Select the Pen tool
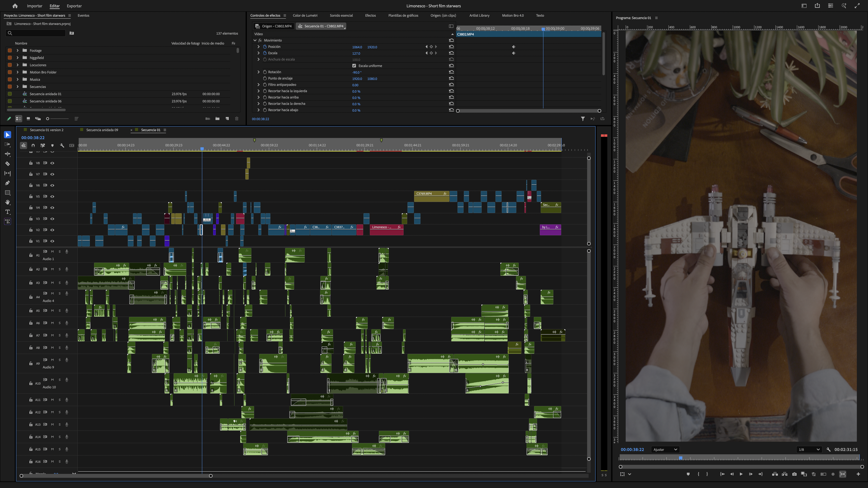 [x=7, y=183]
